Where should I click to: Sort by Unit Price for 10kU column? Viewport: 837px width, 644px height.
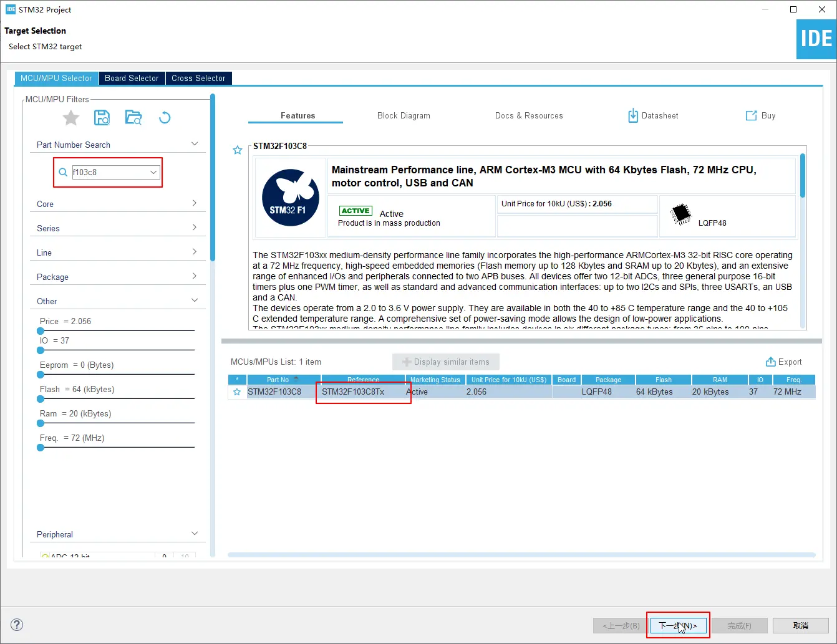coord(509,380)
